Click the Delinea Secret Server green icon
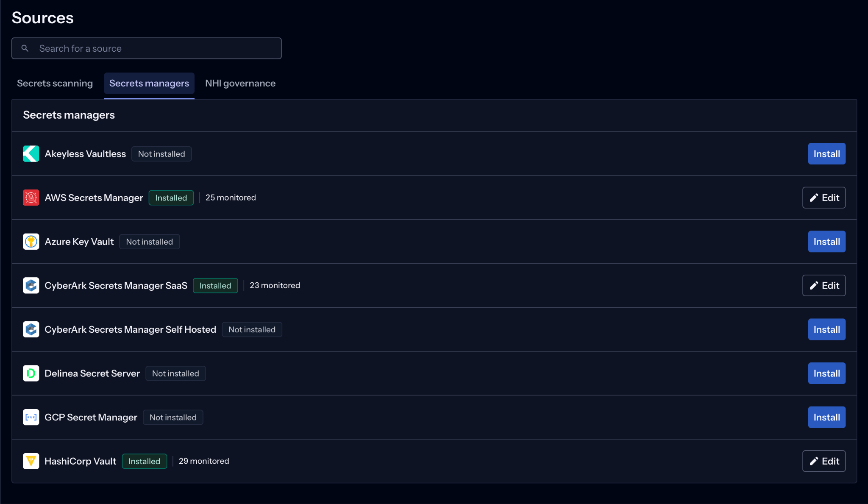Screen dimensions: 868x504 point(31,373)
